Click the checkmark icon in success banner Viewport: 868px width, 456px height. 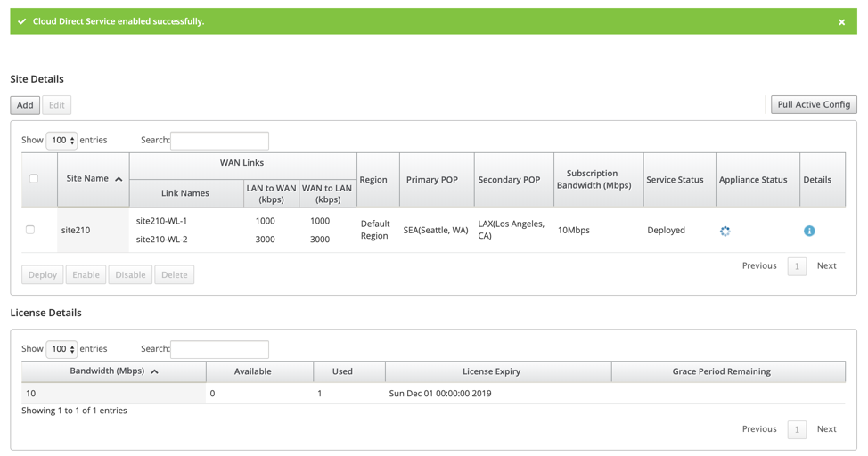22,21
